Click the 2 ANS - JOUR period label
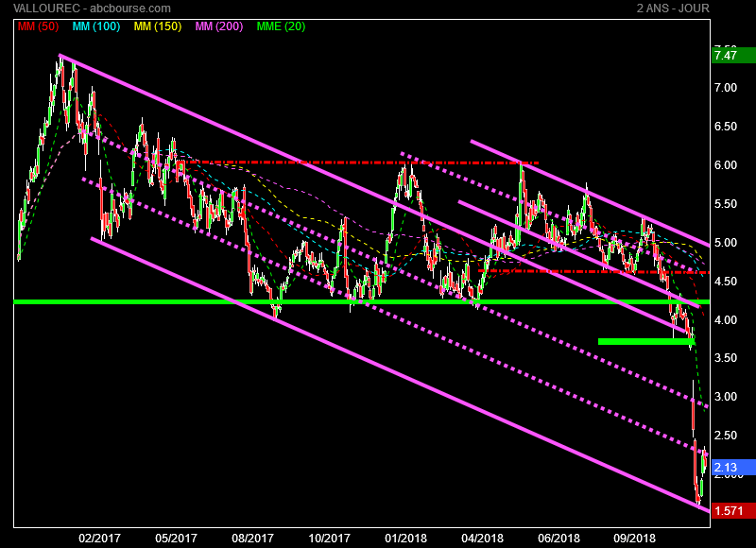Image resolution: width=756 pixels, height=548 pixels. pyautogui.click(x=673, y=9)
